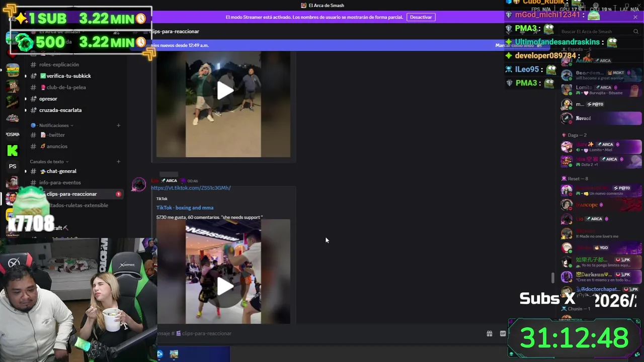Click the blue app icon on the taskbar
The width and height of the screenshot is (644, 362).
click(160, 354)
